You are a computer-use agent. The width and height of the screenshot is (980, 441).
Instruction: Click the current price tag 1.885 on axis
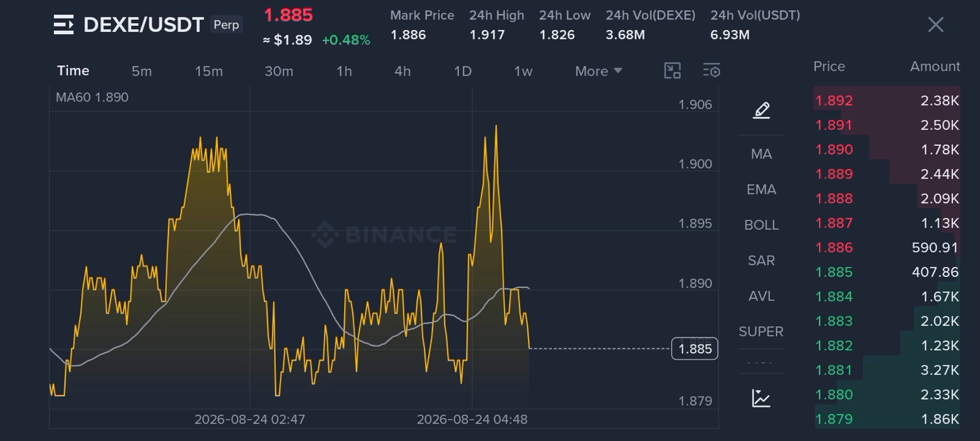tap(695, 349)
